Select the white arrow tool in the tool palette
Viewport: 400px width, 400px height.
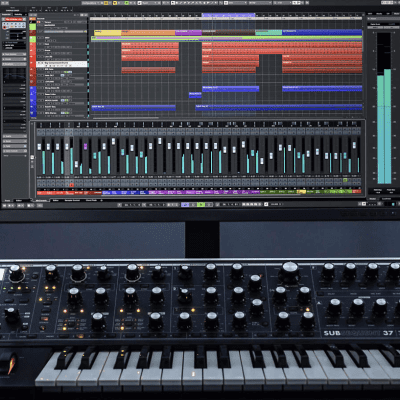tap(173, 3)
